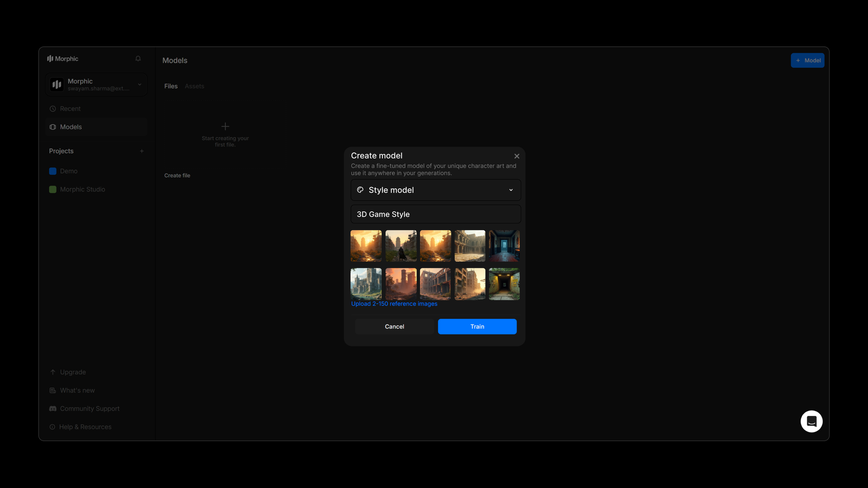868x488 pixels.
Task: Expand the Style model dropdown
Action: 511,190
